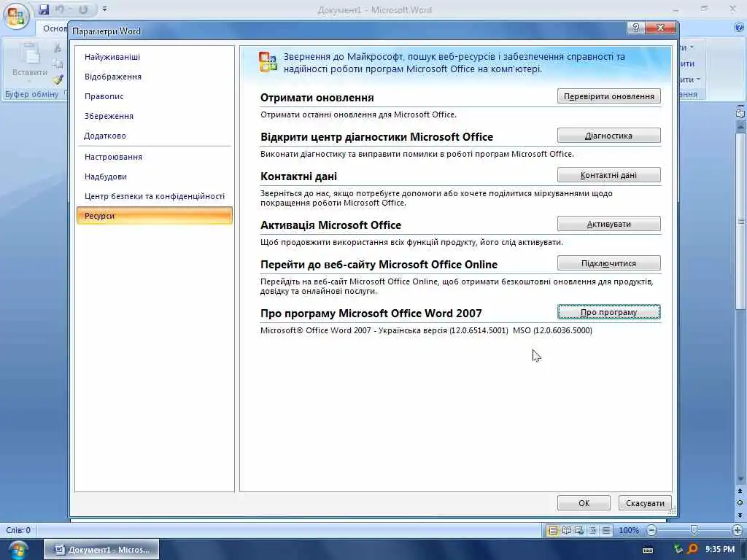Image resolution: width=747 pixels, height=560 pixels.
Task: Switch to Draft view icon
Action: tap(606, 530)
